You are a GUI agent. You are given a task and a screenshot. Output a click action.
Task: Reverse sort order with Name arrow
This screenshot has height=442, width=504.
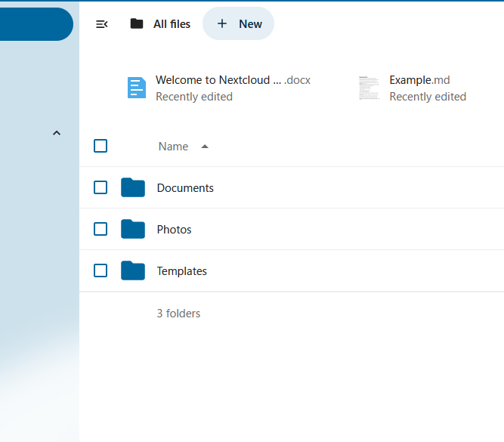205,147
